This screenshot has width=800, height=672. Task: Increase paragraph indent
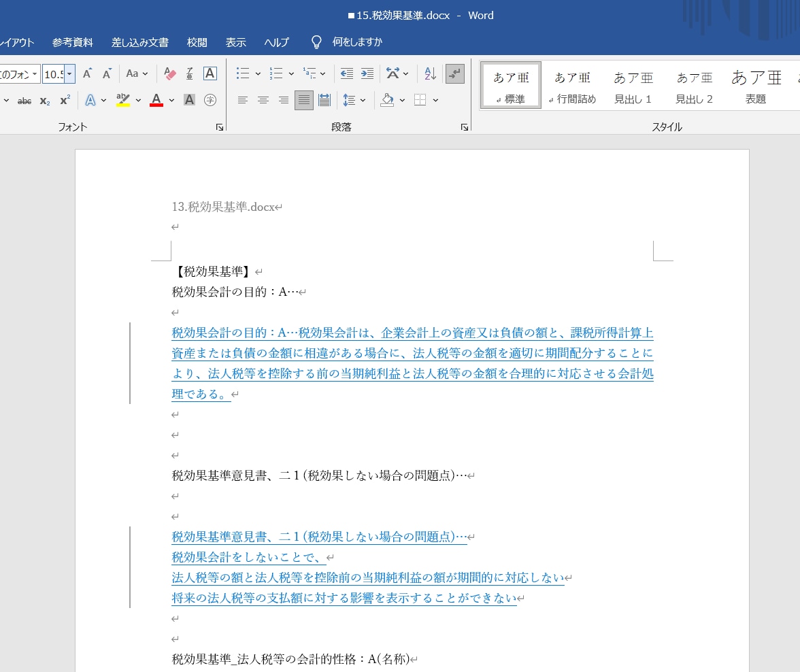pos(367,74)
